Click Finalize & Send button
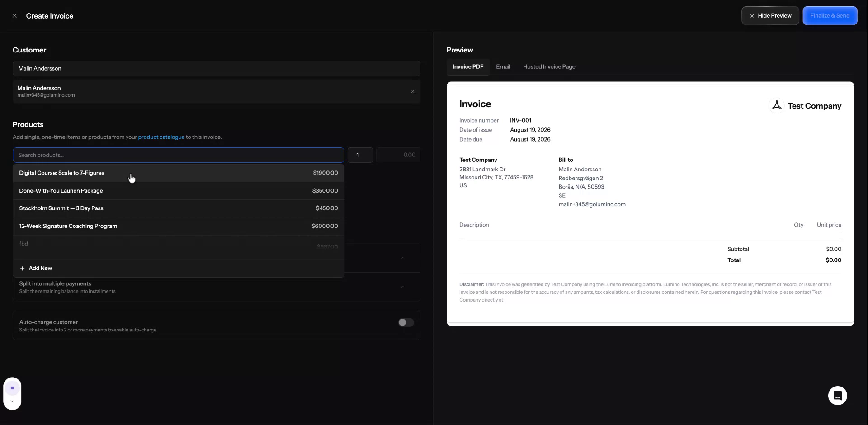The width and height of the screenshot is (868, 425). coord(830,16)
